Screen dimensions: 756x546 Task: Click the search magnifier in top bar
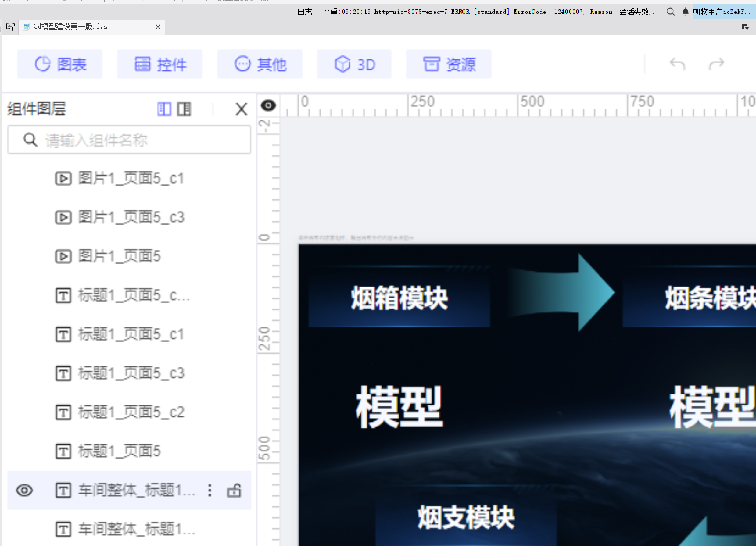point(671,12)
